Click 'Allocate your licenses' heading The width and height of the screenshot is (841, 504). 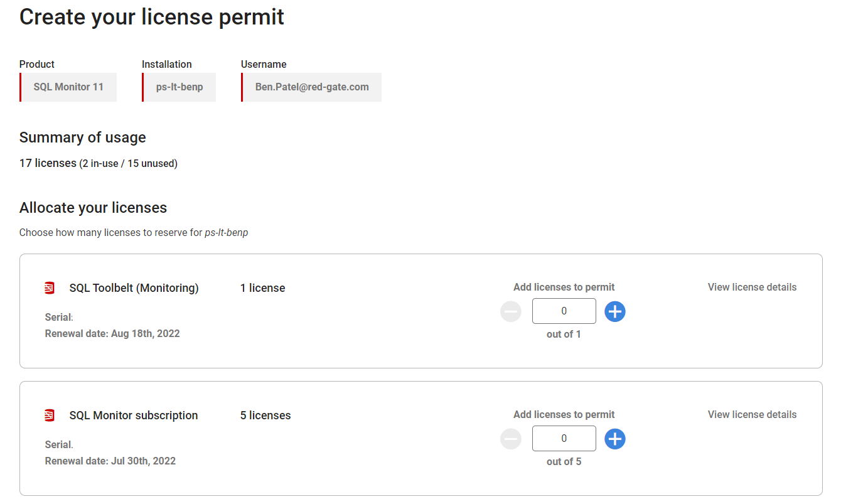click(x=94, y=208)
